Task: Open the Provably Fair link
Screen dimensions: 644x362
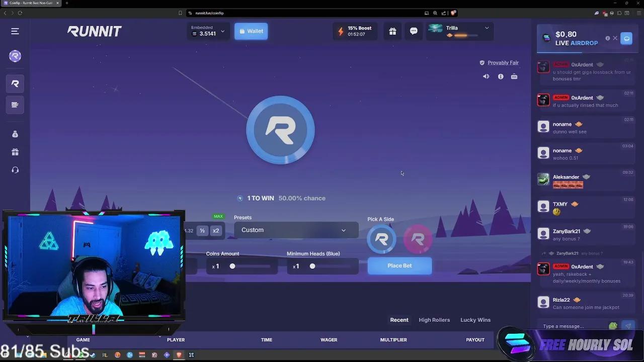Action: pyautogui.click(x=503, y=62)
